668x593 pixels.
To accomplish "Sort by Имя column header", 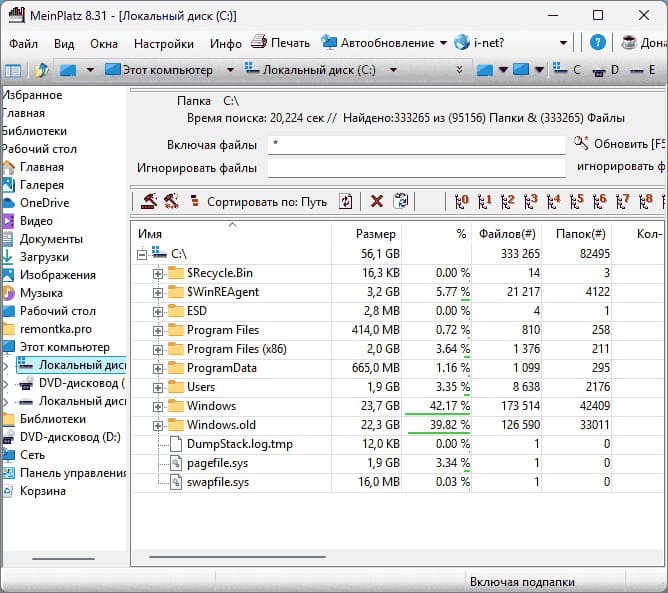I will (232, 234).
